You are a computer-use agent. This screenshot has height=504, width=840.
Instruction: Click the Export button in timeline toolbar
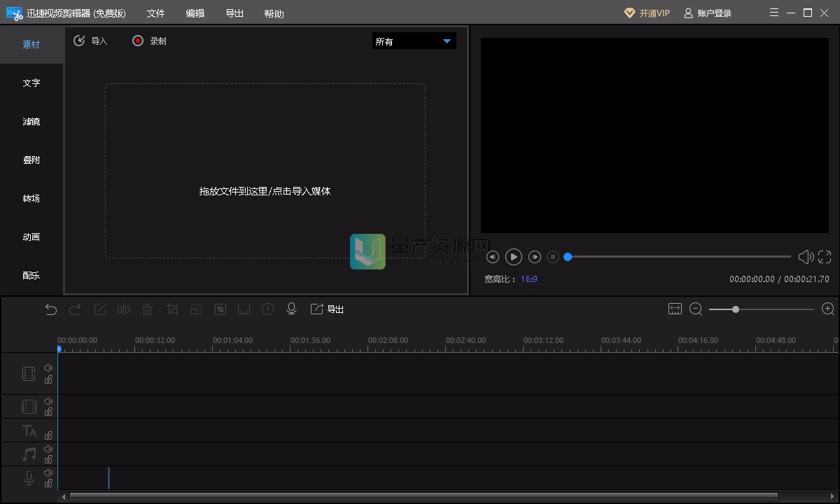[327, 309]
